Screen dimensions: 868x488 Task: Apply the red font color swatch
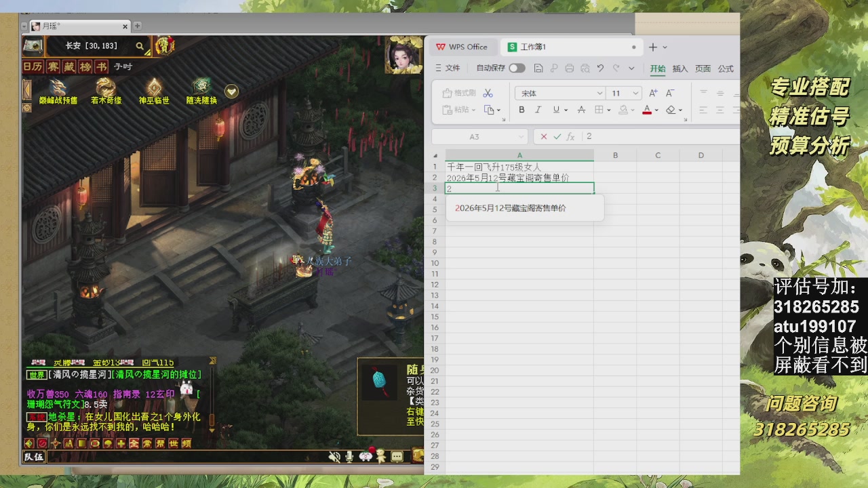(x=647, y=110)
